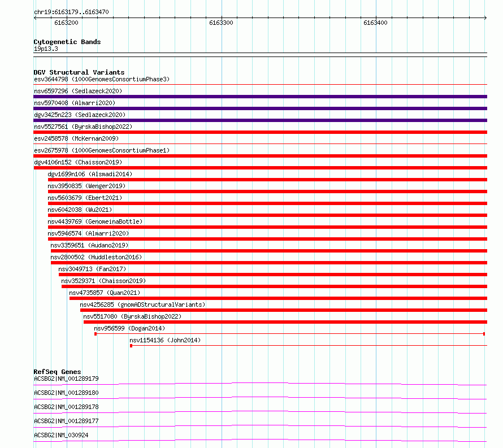Click the red bar under dgv1699n106
The height and width of the screenshot is (448, 503).
coord(267,180)
